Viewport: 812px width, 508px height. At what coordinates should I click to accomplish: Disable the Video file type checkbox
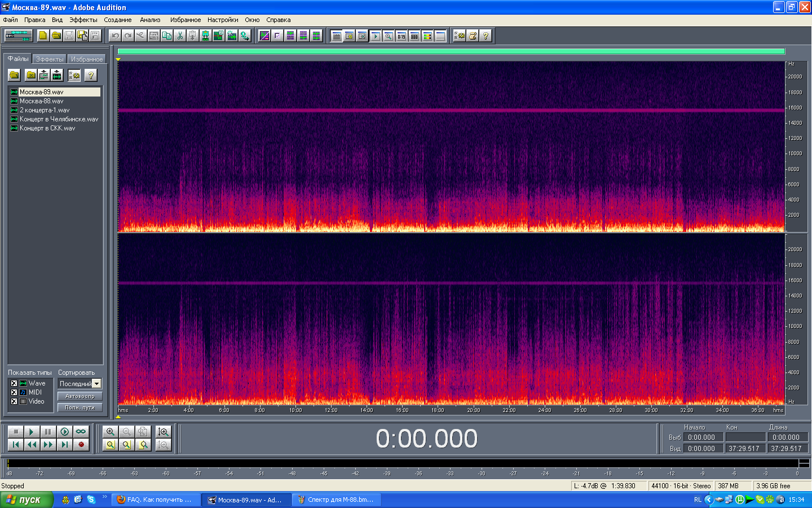click(14, 401)
